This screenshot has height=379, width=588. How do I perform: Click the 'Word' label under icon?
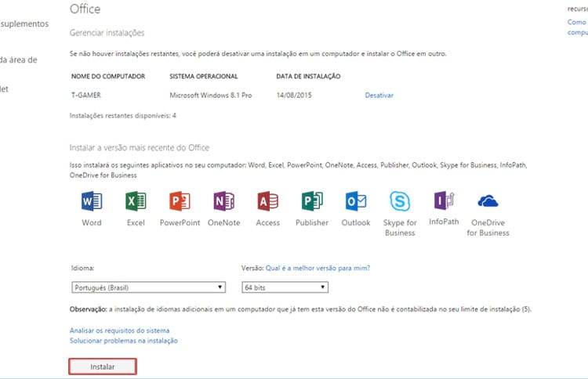92,222
